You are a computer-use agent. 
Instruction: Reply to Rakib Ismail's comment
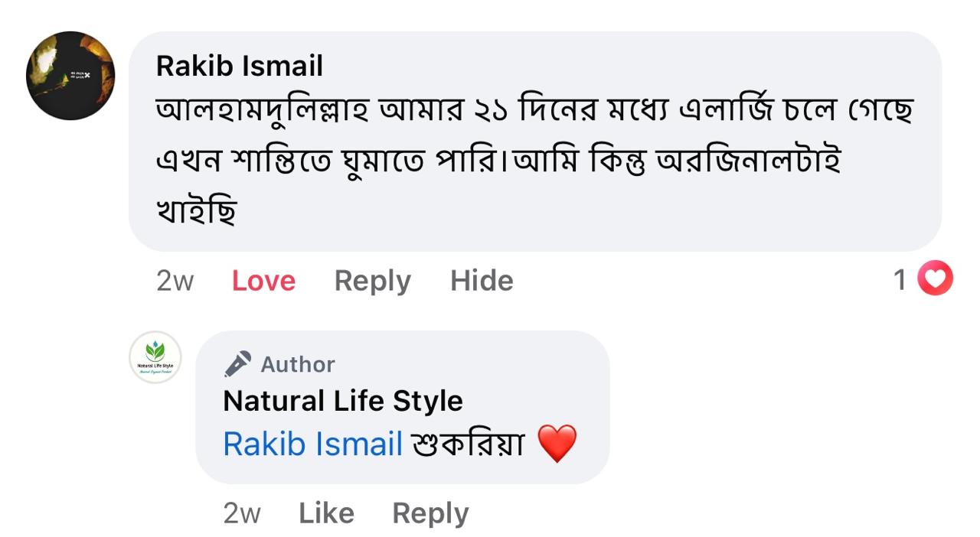click(x=372, y=281)
